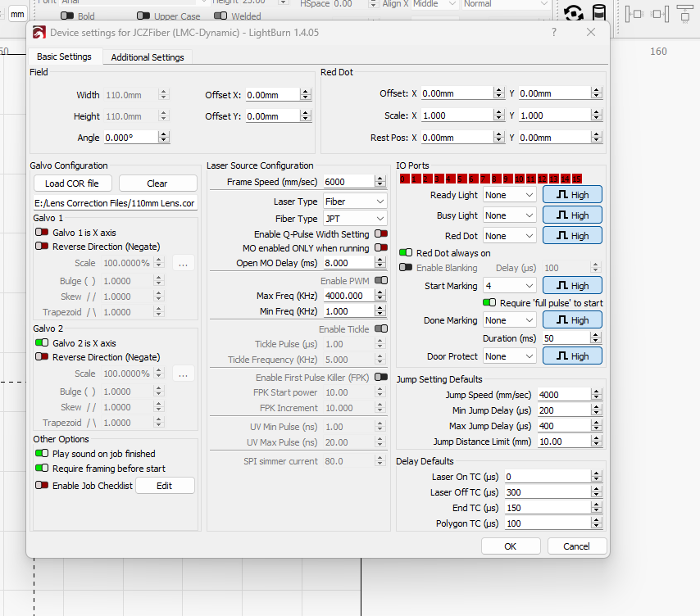This screenshot has height=616, width=700.
Task: Click Max Freq (KHz) stepper arrows
Action: [380, 296]
